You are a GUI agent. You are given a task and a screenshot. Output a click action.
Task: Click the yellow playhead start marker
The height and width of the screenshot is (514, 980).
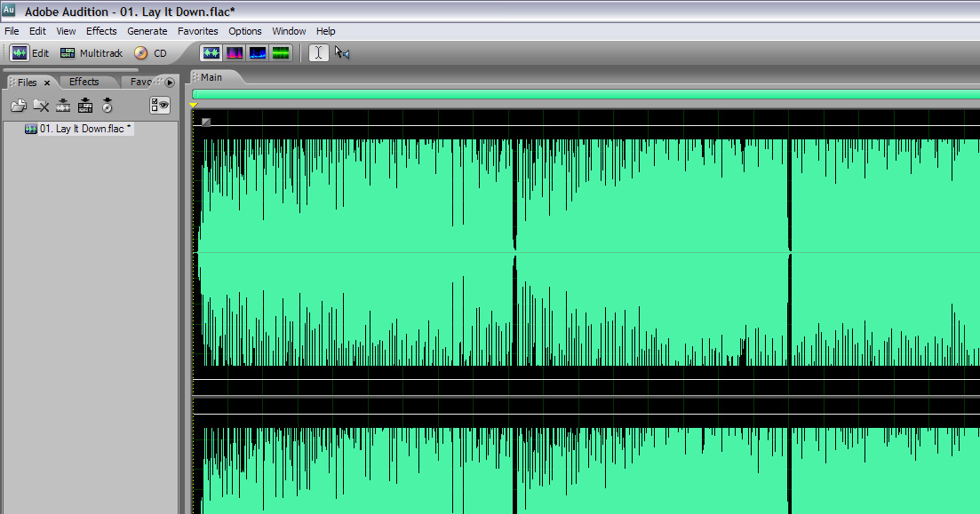pyautogui.click(x=194, y=105)
